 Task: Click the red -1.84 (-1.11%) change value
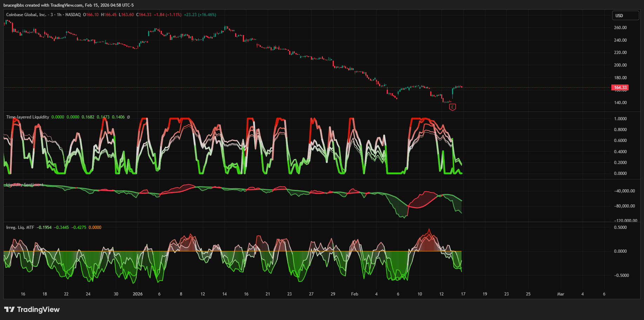[x=167, y=15]
